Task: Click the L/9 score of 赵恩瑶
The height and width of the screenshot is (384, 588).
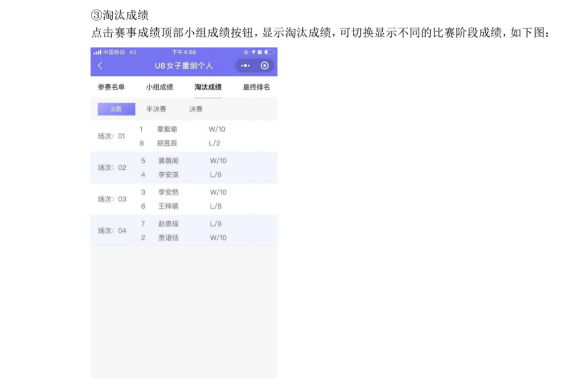Action: (216, 224)
